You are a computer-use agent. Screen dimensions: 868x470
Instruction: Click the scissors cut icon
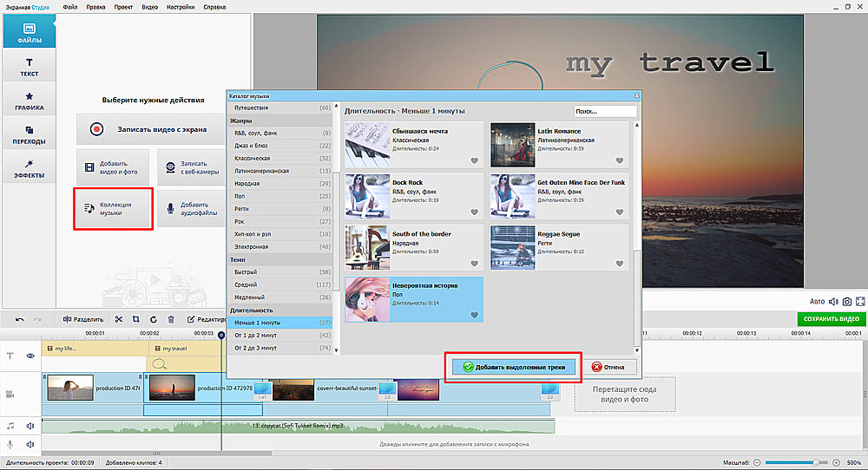pos(118,319)
